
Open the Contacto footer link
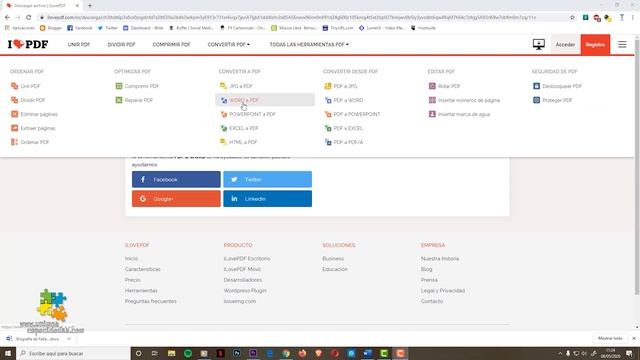(x=432, y=301)
